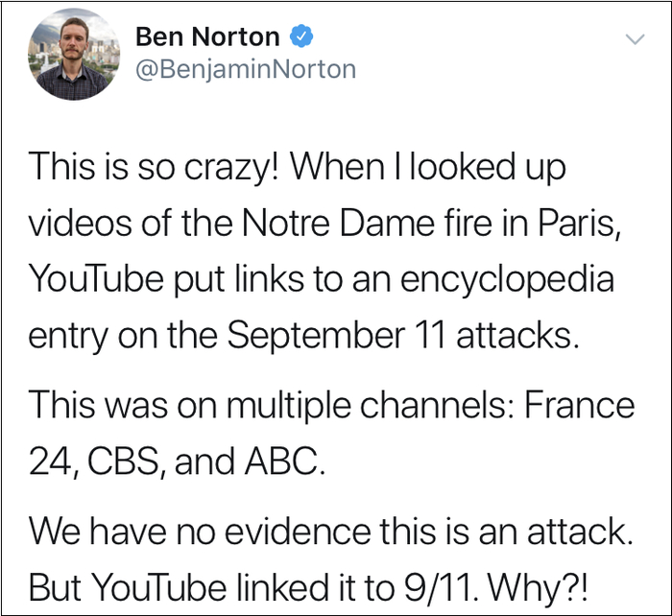Click the blue verified checkmark badge
Screen dimensions: 672x616
[x=300, y=37]
